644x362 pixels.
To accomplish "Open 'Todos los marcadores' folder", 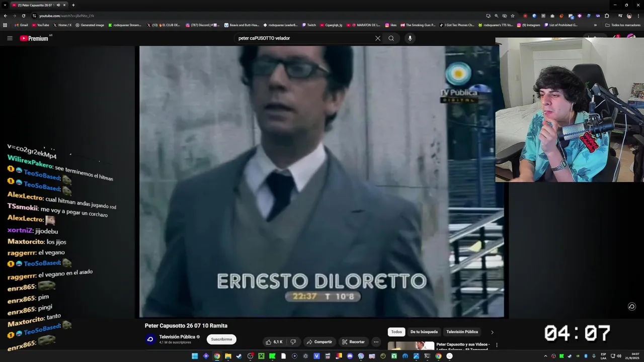I will pyautogui.click(x=623, y=25).
